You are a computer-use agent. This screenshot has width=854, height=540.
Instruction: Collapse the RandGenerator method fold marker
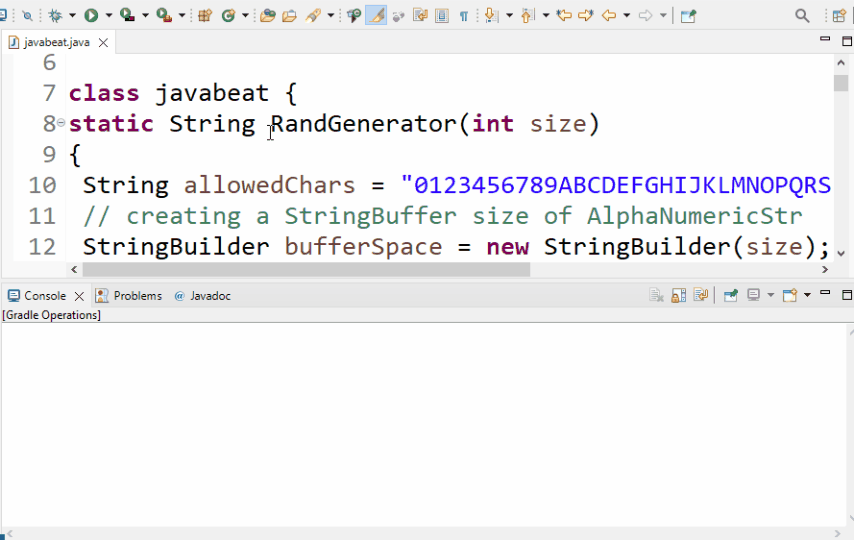[x=61, y=123]
